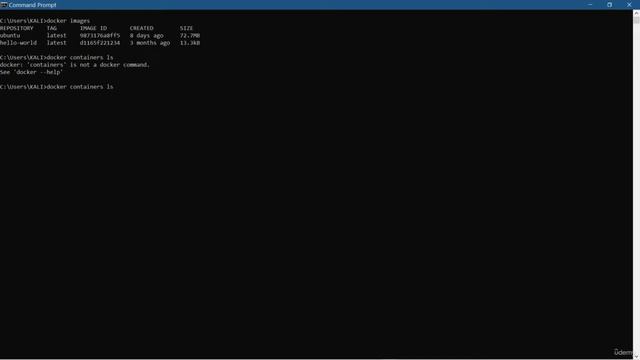The height and width of the screenshot is (360, 640).
Task: Select the "ubuntu" repository name
Action: tap(10, 36)
